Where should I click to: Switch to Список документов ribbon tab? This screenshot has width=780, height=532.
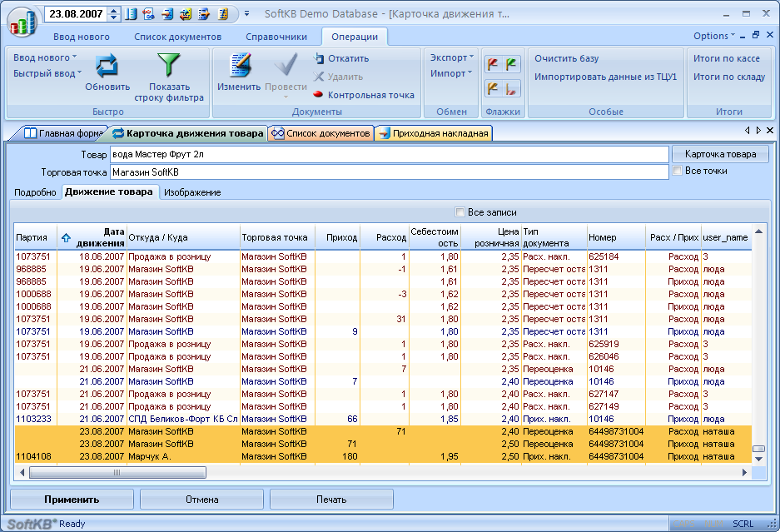[x=177, y=37]
